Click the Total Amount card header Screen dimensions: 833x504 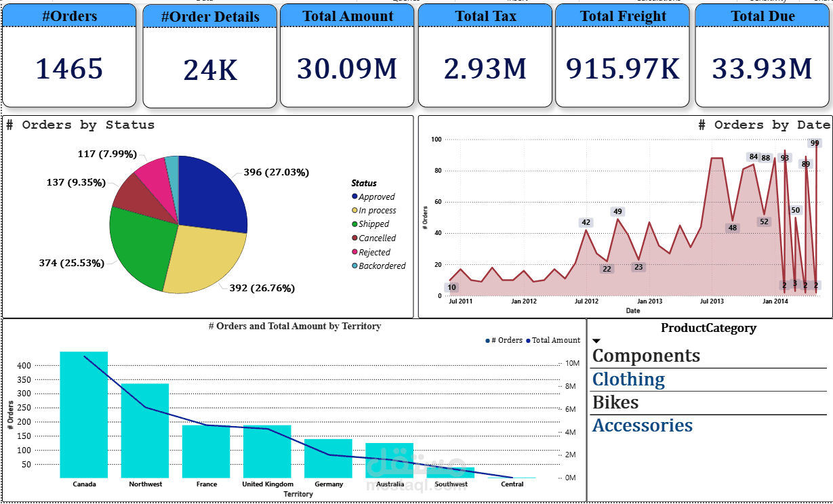pos(348,16)
